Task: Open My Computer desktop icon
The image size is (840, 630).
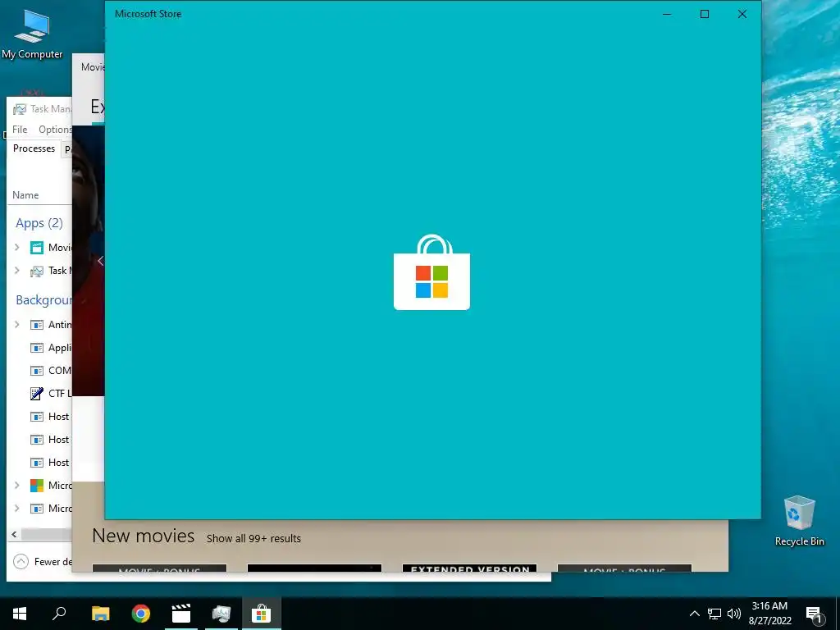Action: point(32,34)
